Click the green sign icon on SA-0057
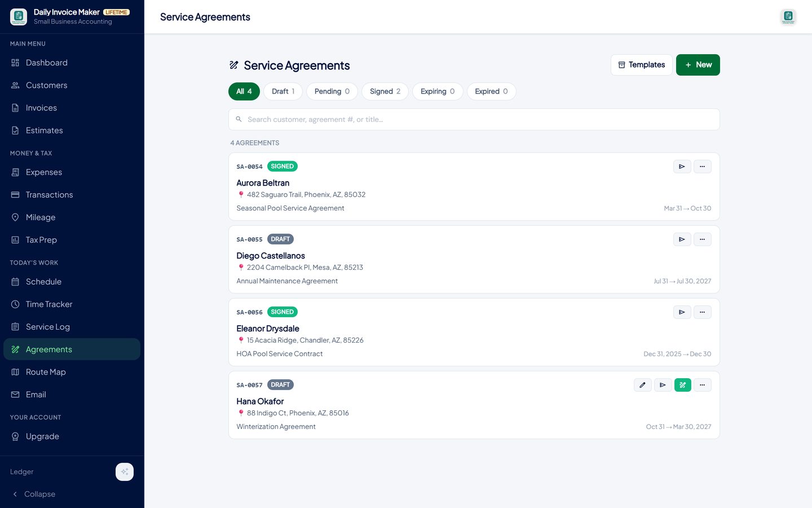812x508 pixels. tap(682, 385)
